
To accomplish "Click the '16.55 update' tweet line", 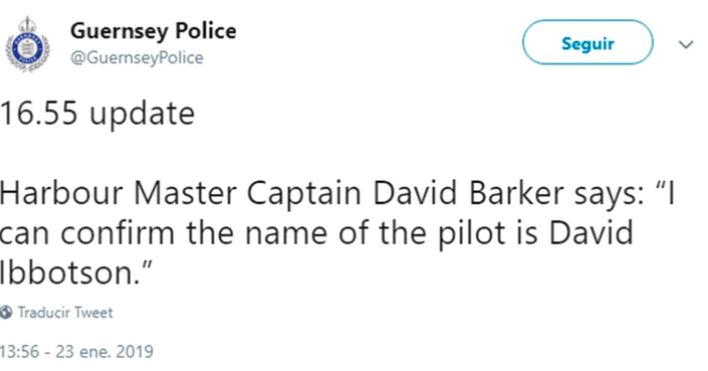I will click(x=97, y=113).
